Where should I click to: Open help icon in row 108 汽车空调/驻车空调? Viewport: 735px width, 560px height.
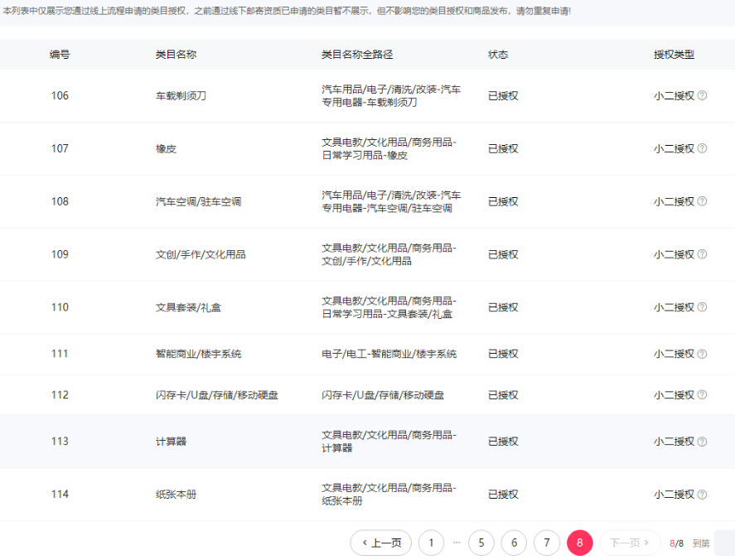[702, 201]
